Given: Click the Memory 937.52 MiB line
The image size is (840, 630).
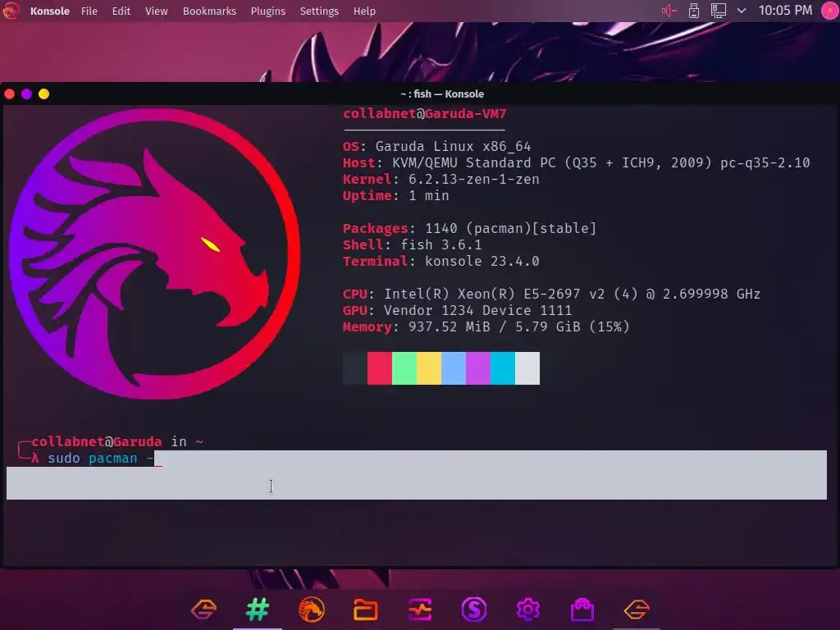Looking at the screenshot, I should (x=486, y=326).
